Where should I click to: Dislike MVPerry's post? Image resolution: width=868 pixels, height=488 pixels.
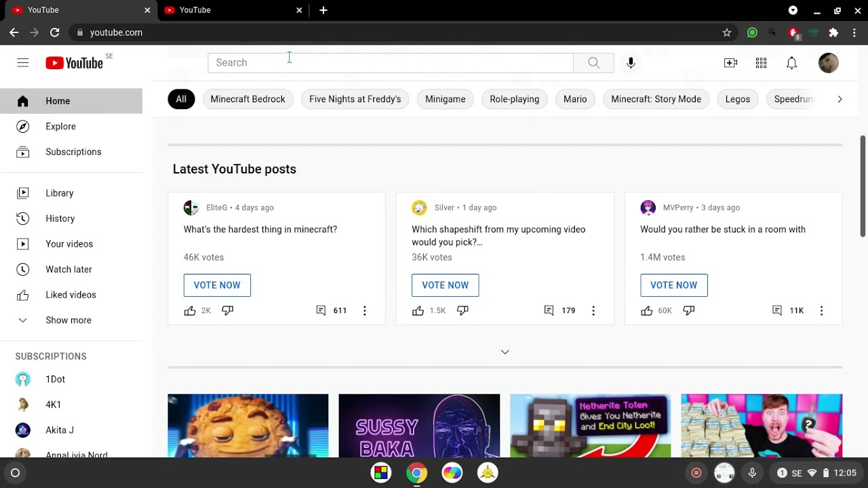click(689, 310)
